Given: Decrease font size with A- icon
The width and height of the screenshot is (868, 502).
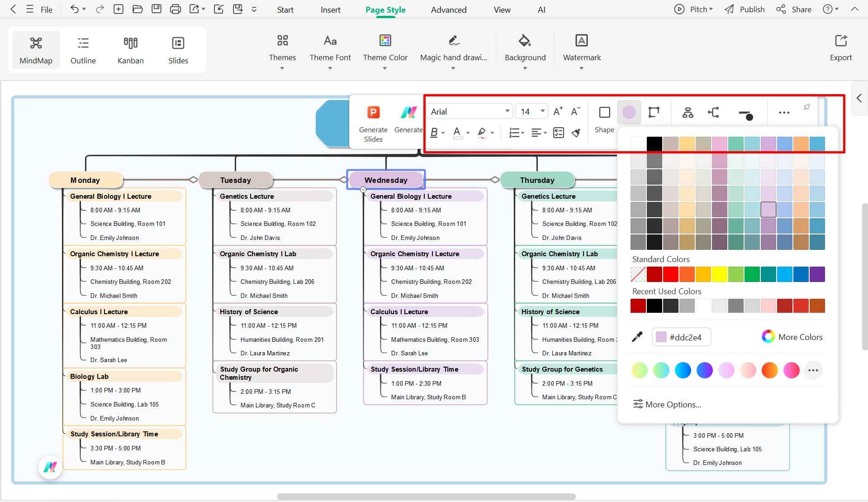Looking at the screenshot, I should coord(575,111).
